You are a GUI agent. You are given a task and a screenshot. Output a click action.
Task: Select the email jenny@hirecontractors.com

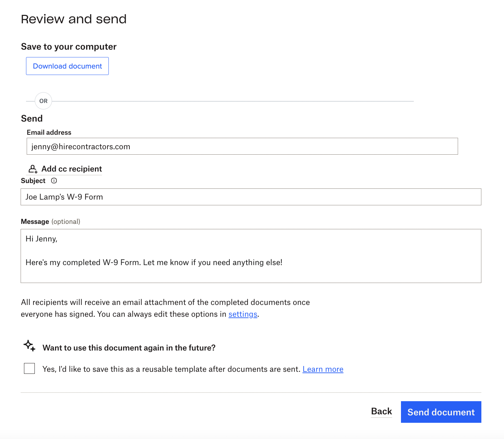click(80, 146)
